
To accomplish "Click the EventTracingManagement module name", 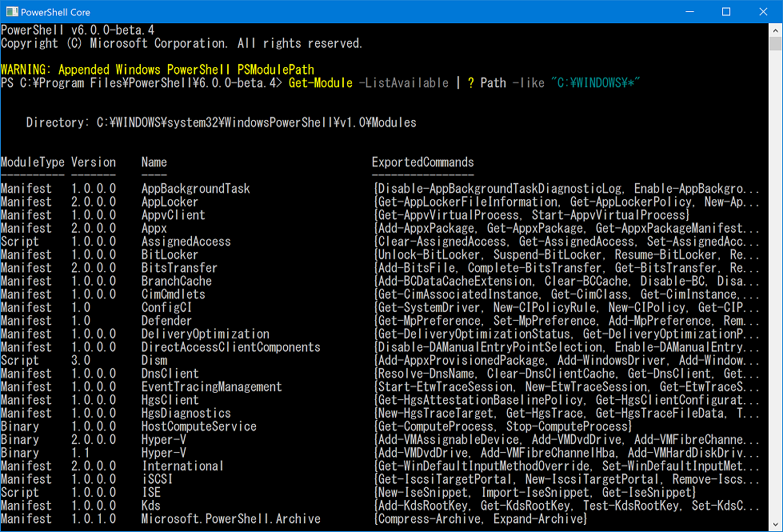I will (211, 387).
